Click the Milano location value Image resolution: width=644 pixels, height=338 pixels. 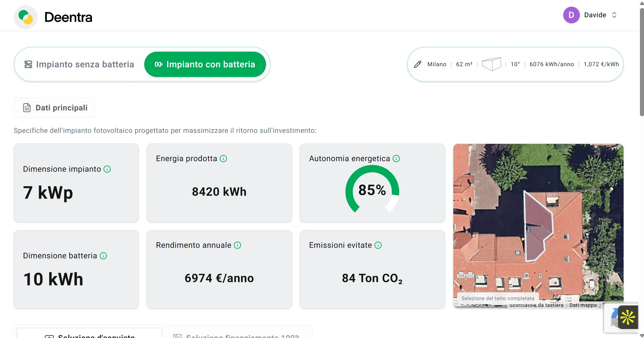(437, 64)
